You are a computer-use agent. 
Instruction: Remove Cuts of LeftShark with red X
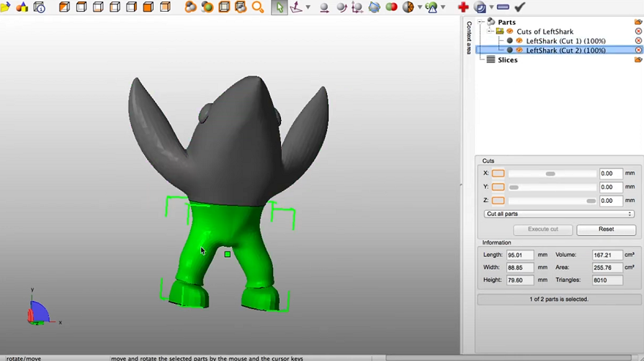(x=638, y=31)
